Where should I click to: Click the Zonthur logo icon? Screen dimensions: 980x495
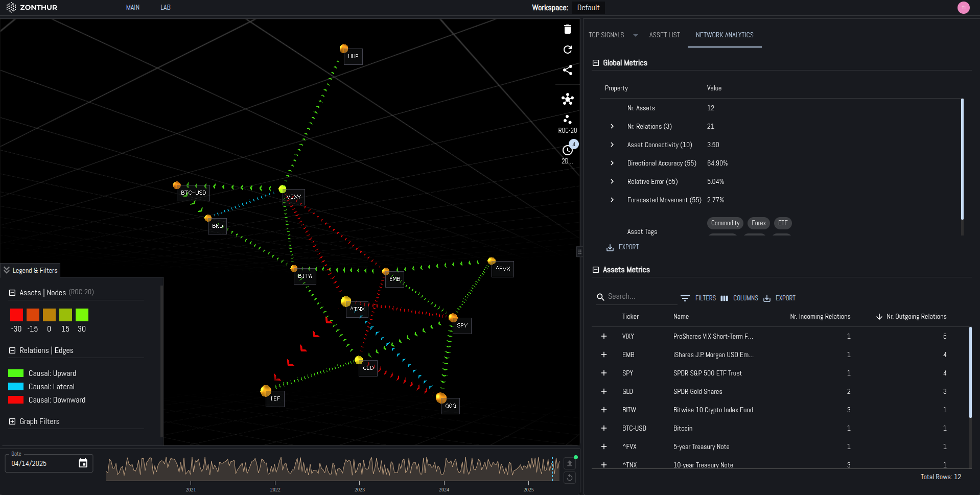point(11,8)
